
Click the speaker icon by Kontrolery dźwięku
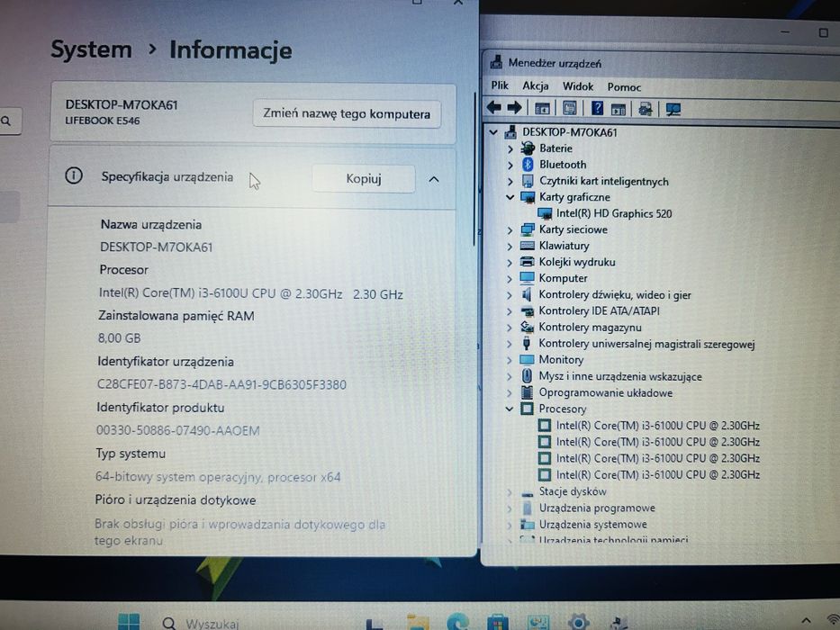pyautogui.click(x=528, y=294)
